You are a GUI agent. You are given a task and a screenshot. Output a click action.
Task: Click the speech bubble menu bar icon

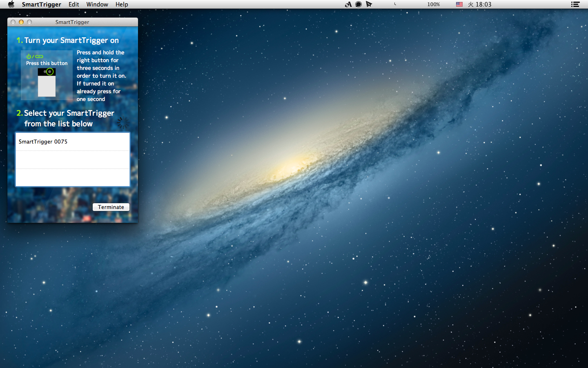click(359, 4)
